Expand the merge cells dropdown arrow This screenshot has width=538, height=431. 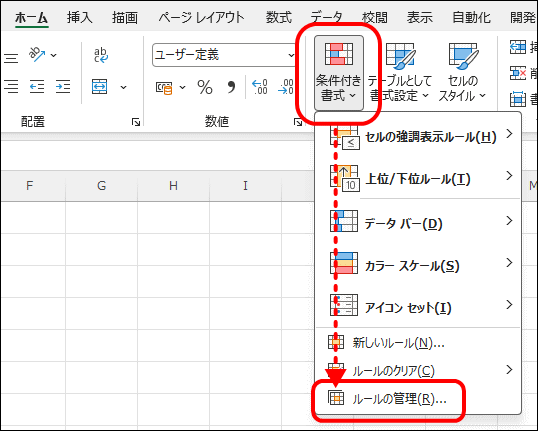[x=124, y=87]
